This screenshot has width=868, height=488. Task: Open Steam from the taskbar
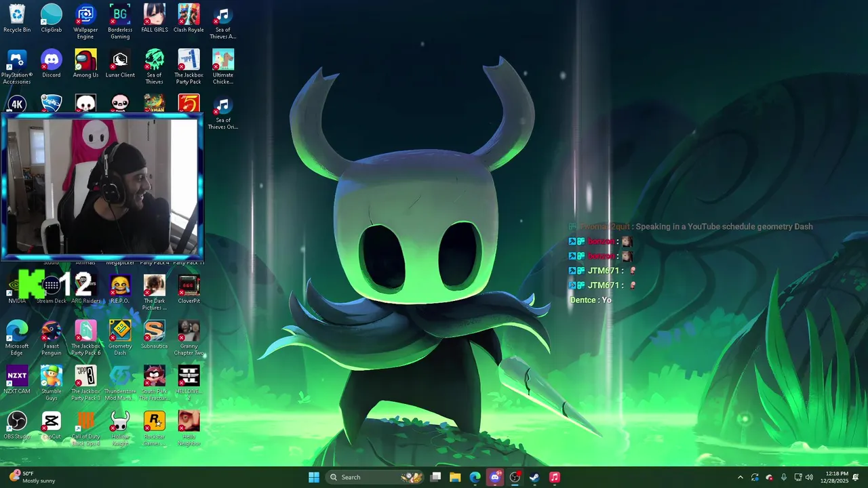pos(534,477)
